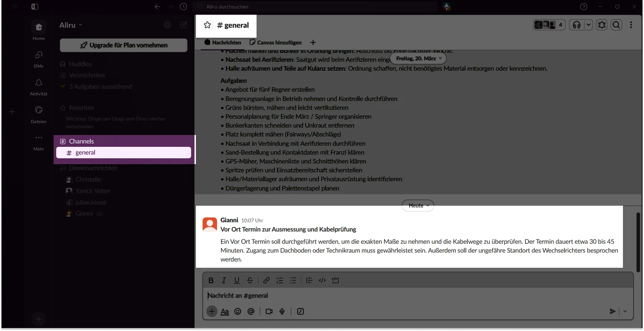Start a huddle with headphones icon

click(x=577, y=25)
